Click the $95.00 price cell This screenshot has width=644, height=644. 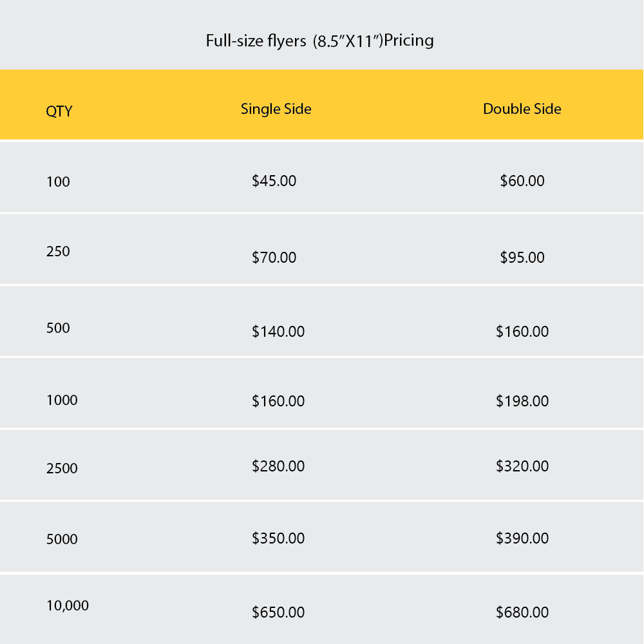tap(522, 258)
